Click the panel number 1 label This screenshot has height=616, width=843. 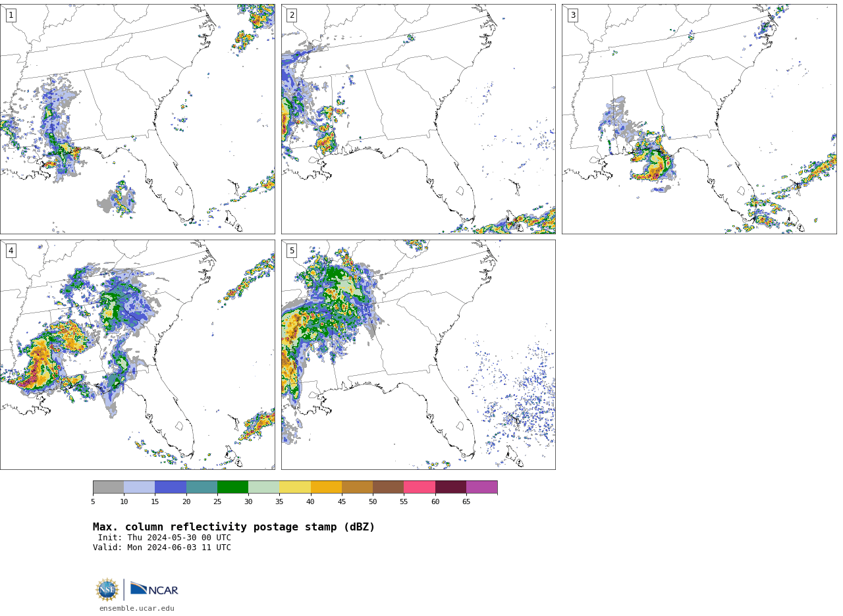pos(11,15)
